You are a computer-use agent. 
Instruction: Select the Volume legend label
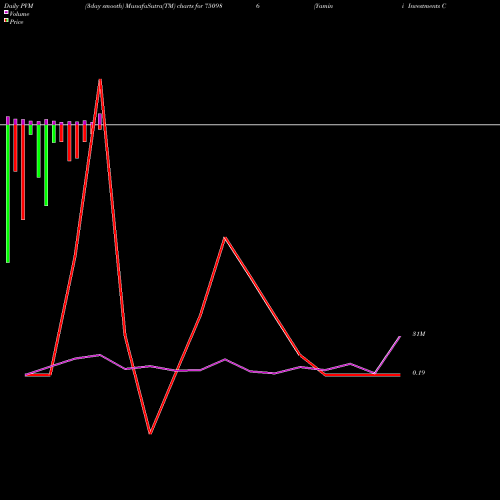tap(19, 14)
